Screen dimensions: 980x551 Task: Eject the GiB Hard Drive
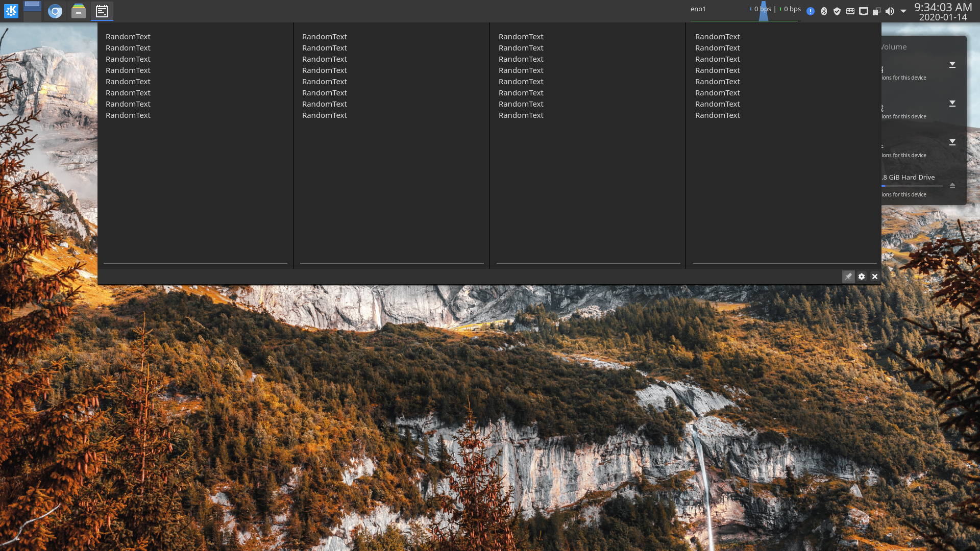tap(952, 186)
